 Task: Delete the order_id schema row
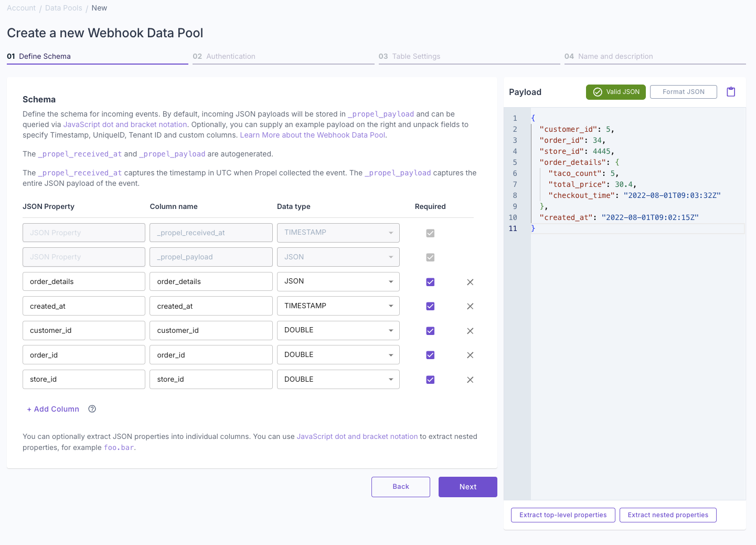pyautogui.click(x=470, y=355)
